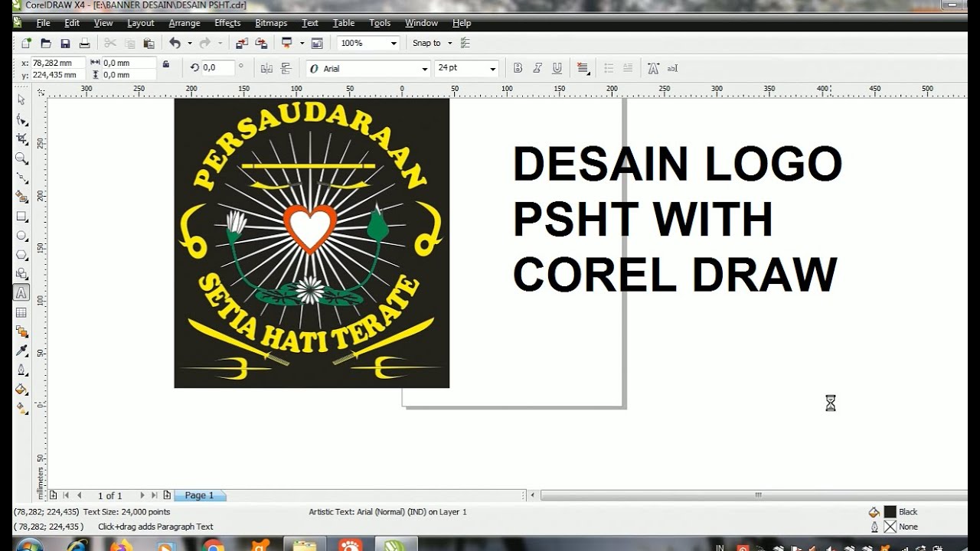This screenshot has height=551, width=980.
Task: Select the Smart Fill tool
Action: point(21,197)
